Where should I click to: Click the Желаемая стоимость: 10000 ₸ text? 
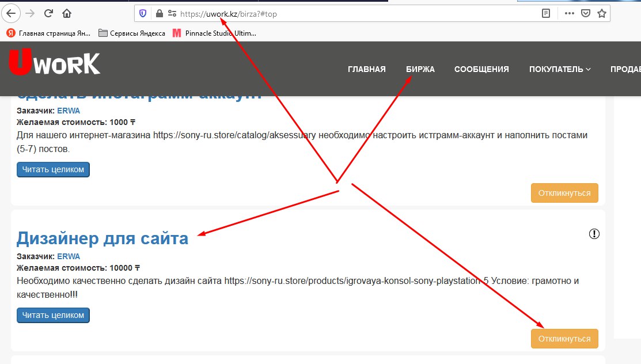pos(78,268)
